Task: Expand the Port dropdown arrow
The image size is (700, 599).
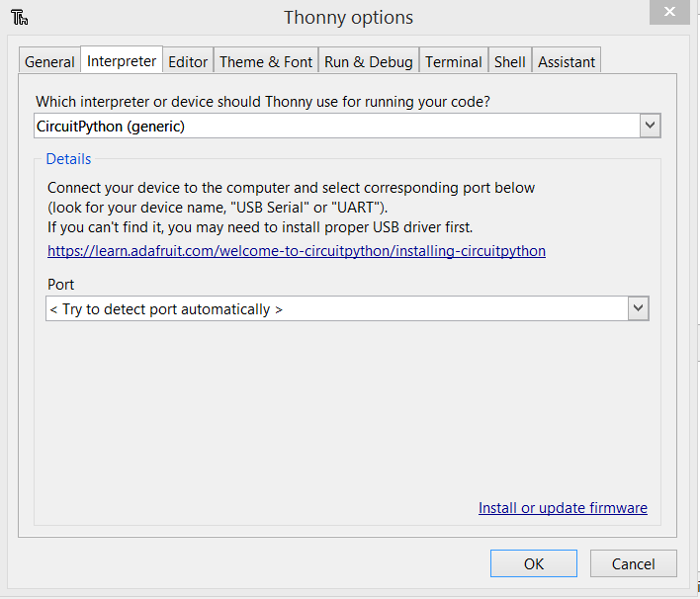Action: [x=638, y=308]
